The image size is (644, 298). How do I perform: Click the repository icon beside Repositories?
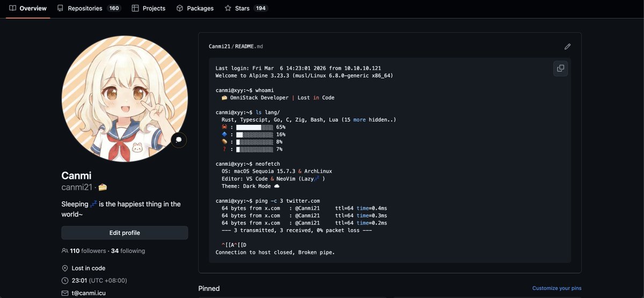60,9
